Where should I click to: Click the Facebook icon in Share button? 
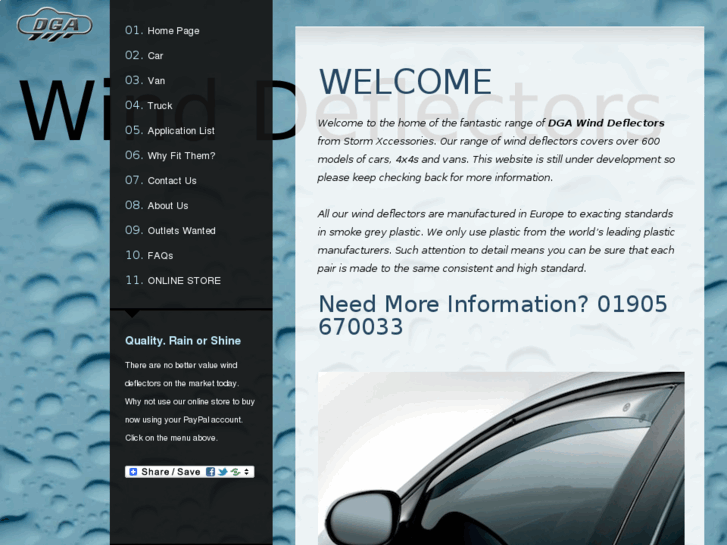point(210,472)
